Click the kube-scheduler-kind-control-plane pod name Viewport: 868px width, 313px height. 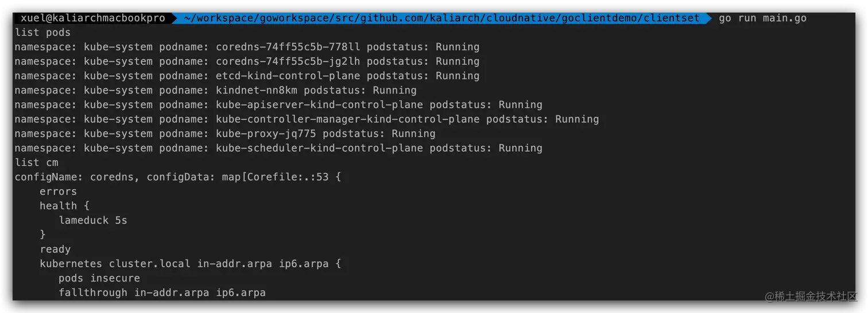click(319, 148)
